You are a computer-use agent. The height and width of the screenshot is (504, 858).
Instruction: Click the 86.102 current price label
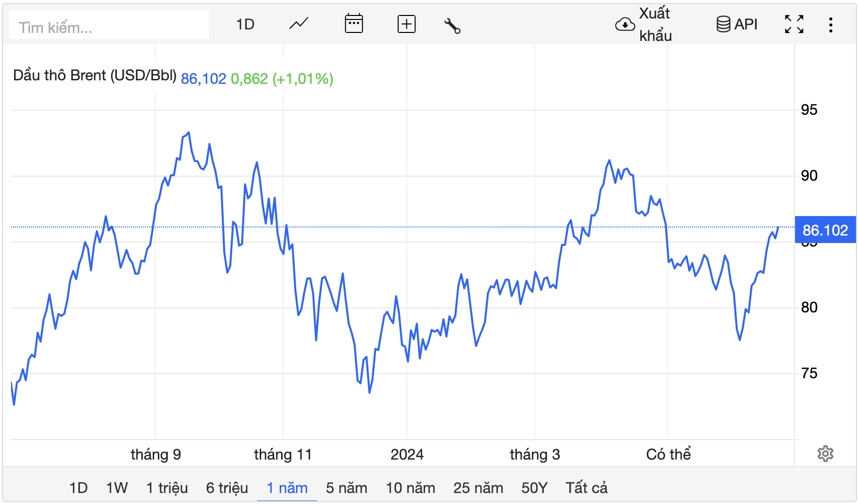coord(825,230)
